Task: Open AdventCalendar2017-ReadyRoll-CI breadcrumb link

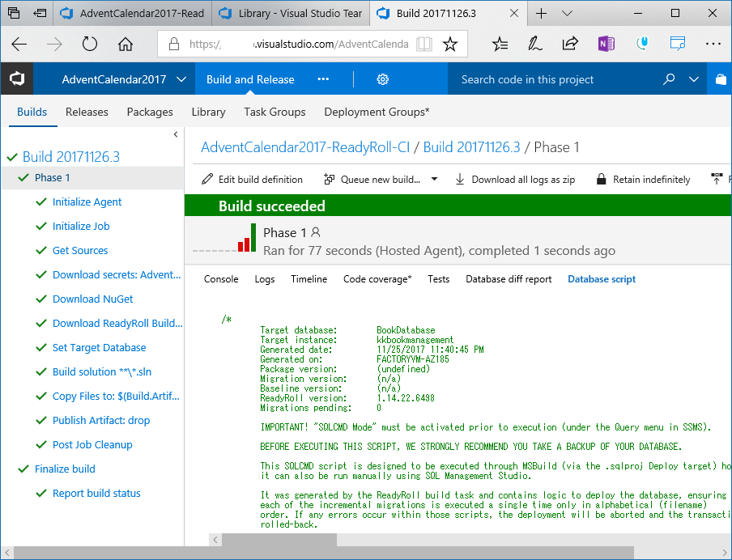Action: [305, 147]
